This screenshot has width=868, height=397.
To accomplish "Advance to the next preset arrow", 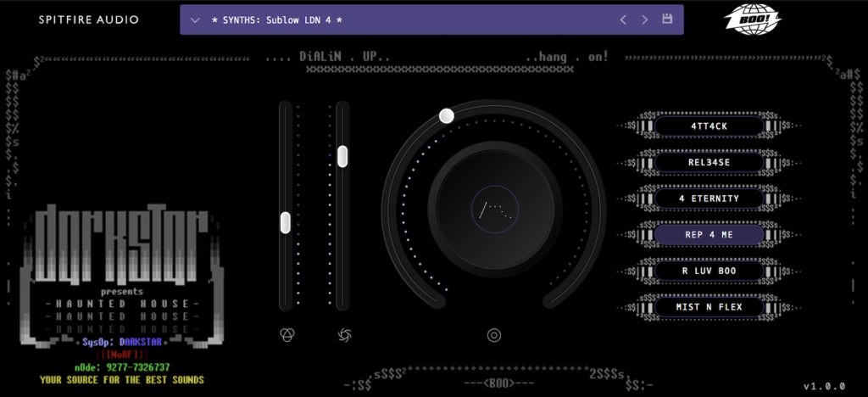I will tap(645, 20).
